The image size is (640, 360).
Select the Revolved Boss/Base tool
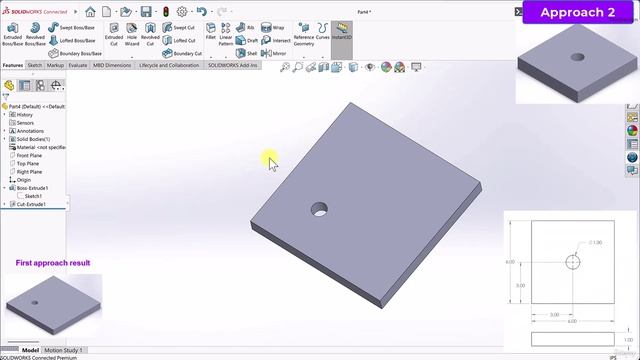[x=35, y=34]
